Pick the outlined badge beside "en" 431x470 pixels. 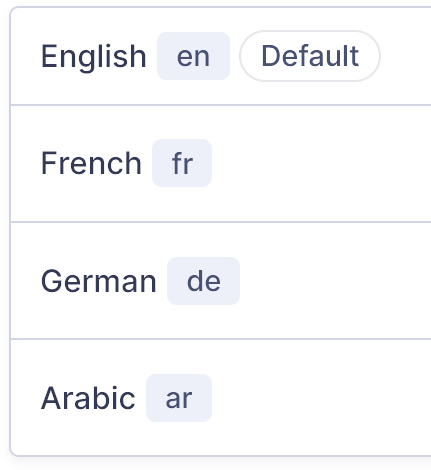310,56
